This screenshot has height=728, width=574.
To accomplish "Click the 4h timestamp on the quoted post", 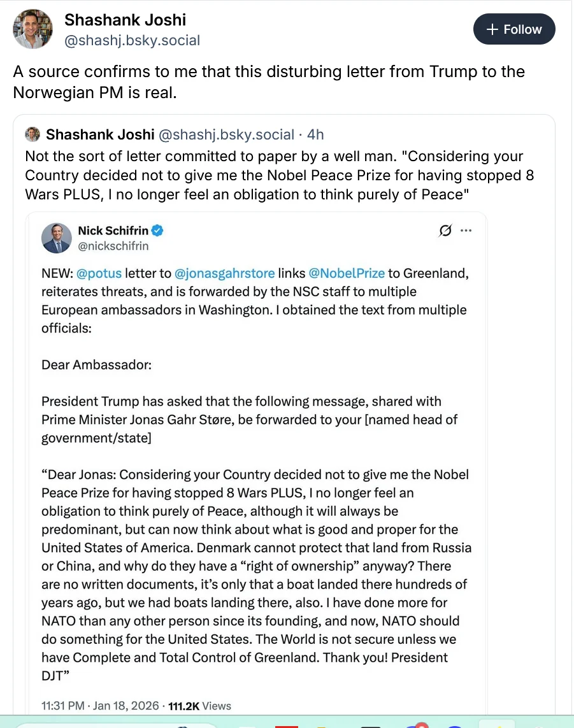I will click(x=317, y=134).
